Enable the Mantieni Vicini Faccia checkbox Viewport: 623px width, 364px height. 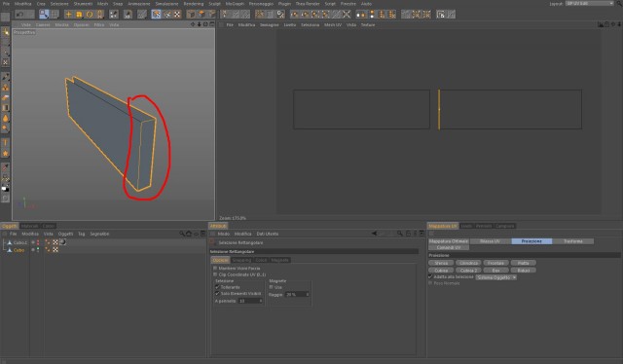tap(215, 269)
